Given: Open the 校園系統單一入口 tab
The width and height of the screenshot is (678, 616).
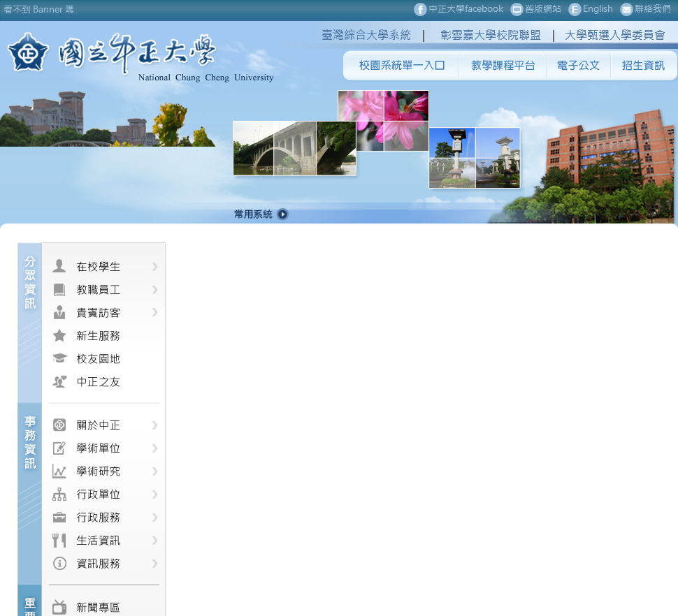Looking at the screenshot, I should (x=402, y=66).
